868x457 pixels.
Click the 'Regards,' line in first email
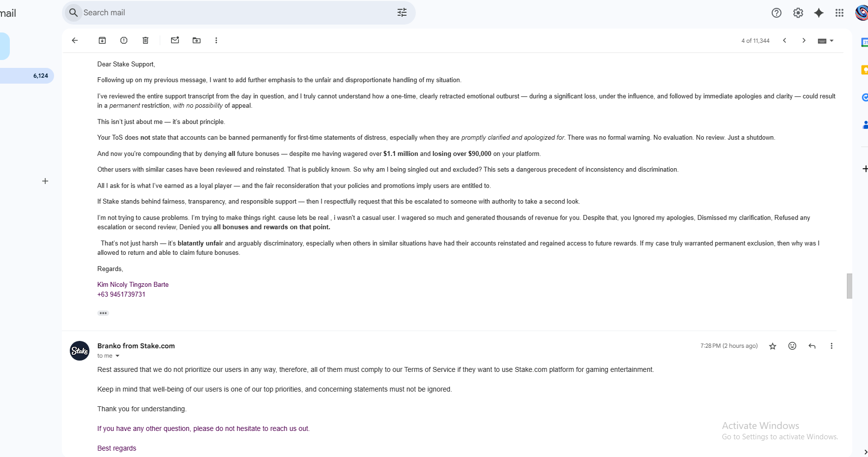tap(110, 269)
